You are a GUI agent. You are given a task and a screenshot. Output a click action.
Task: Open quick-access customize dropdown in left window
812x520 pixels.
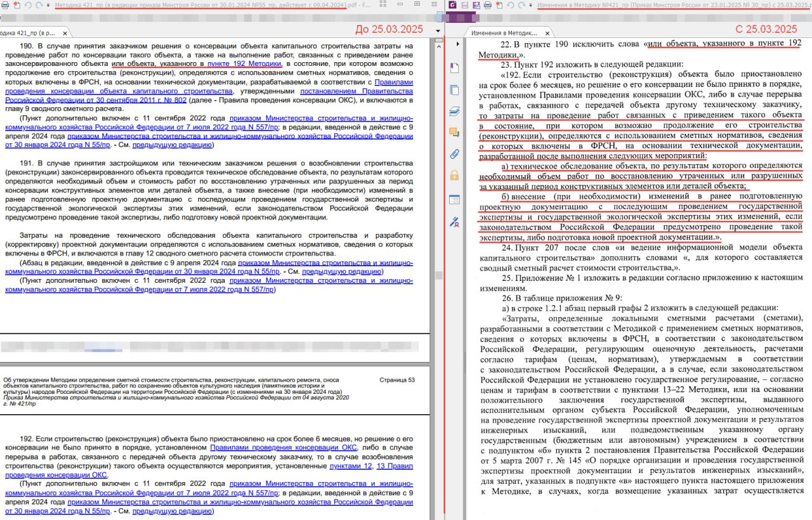[48, 5]
